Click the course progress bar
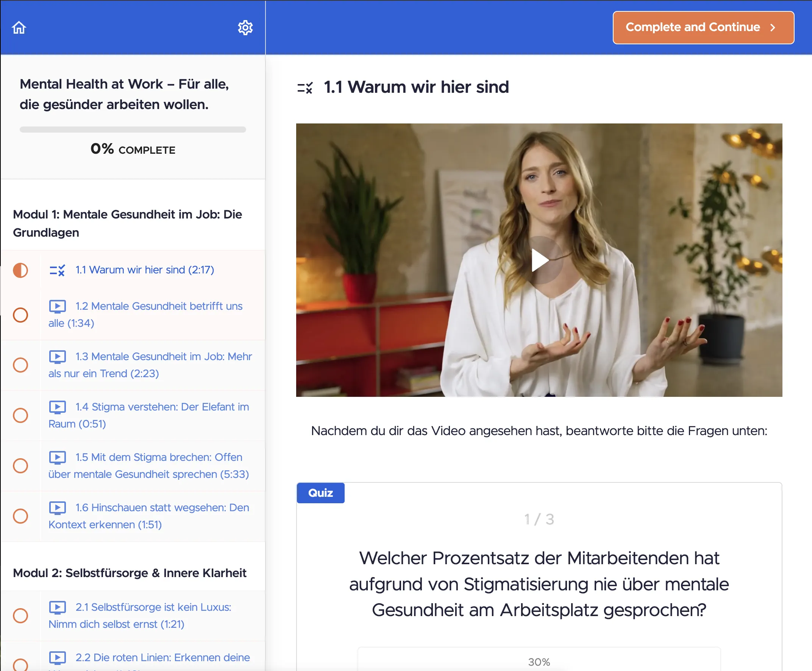This screenshot has height=671, width=812. tap(133, 130)
